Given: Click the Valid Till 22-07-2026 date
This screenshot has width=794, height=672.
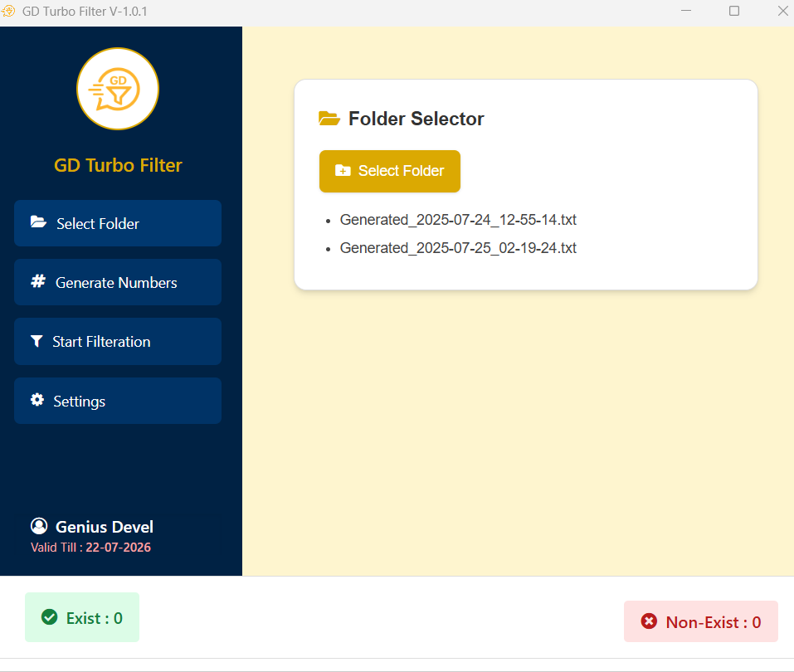Looking at the screenshot, I should click(118, 548).
